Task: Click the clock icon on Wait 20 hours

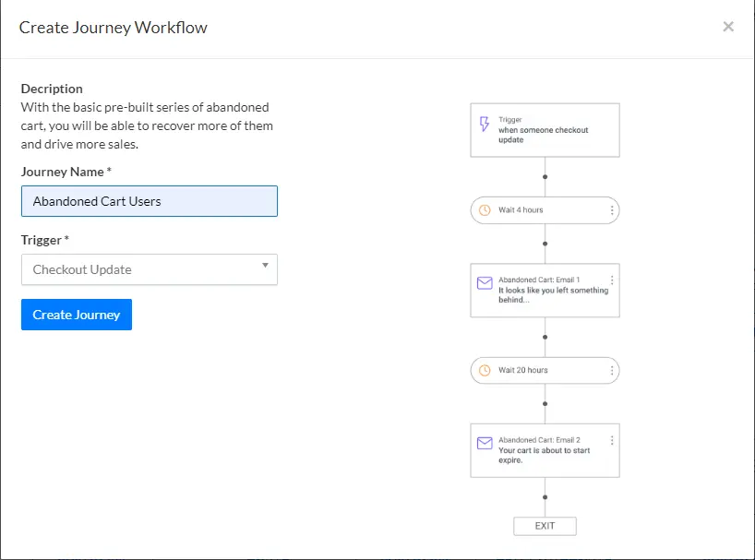Action: [485, 370]
